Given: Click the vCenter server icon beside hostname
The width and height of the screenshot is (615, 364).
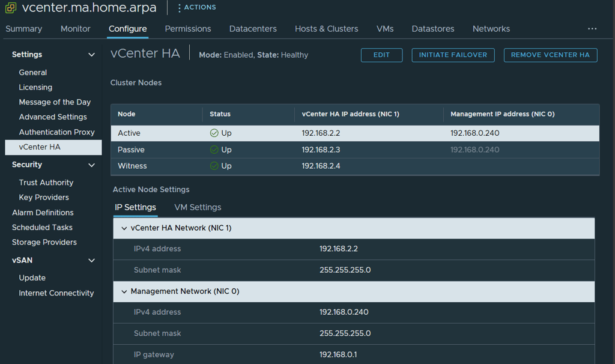Looking at the screenshot, I should click(x=11, y=8).
